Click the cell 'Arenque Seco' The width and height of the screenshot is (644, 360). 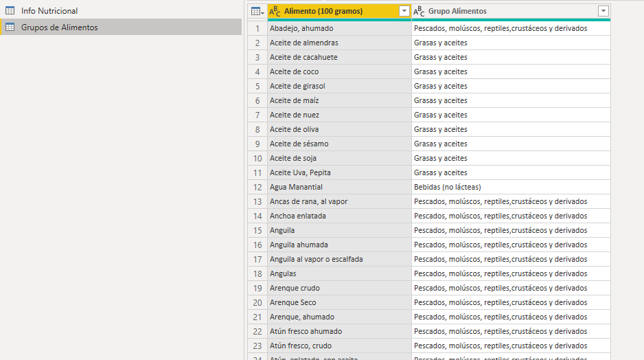pos(339,302)
